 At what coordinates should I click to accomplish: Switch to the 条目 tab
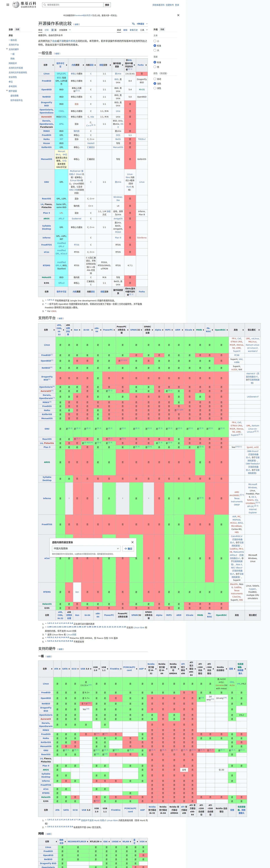[x=40, y=30]
